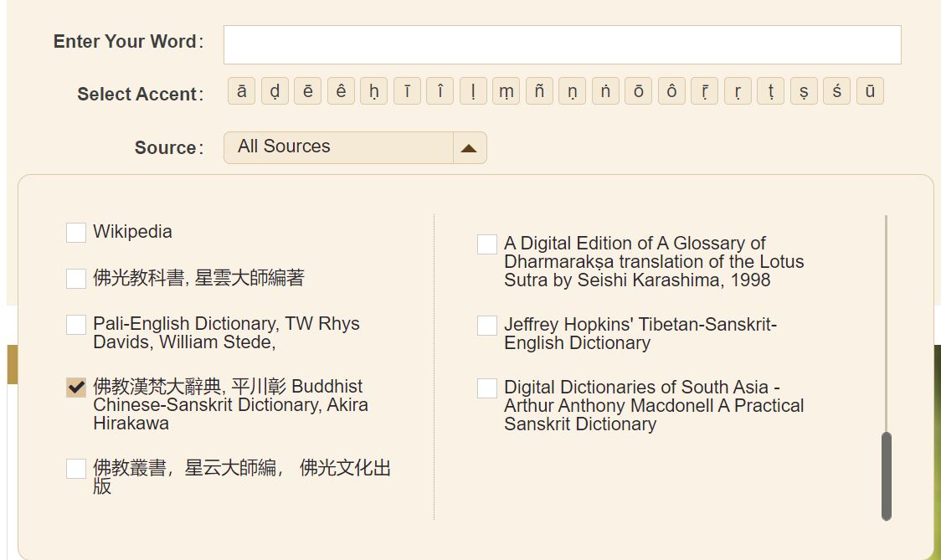The height and width of the screenshot is (560, 941).
Task: Click the ê accent button
Action: click(x=341, y=91)
